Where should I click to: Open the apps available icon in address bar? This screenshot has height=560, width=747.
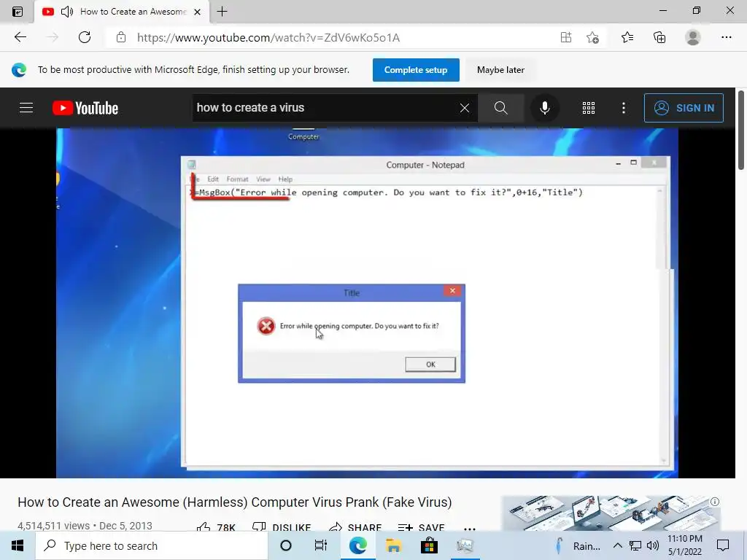[x=565, y=37]
